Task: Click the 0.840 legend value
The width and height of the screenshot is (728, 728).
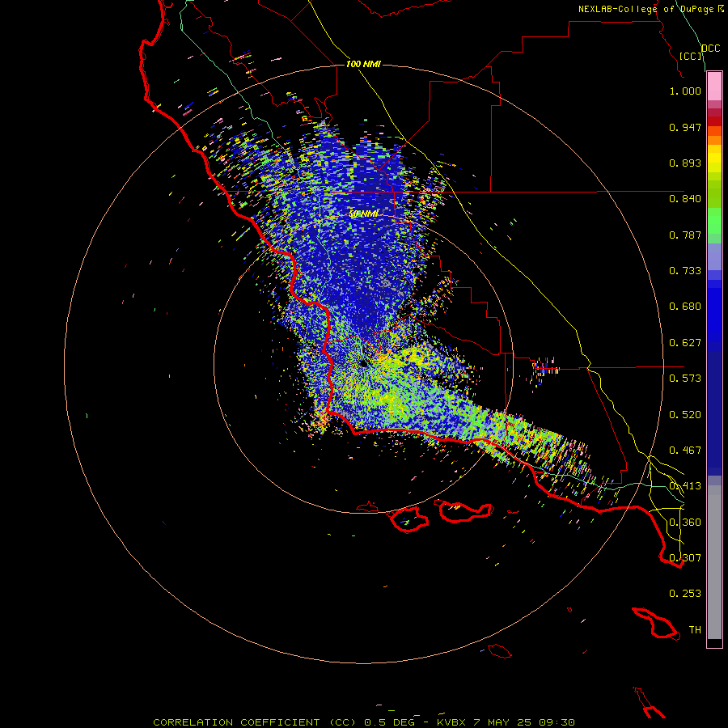Action: pos(685,199)
